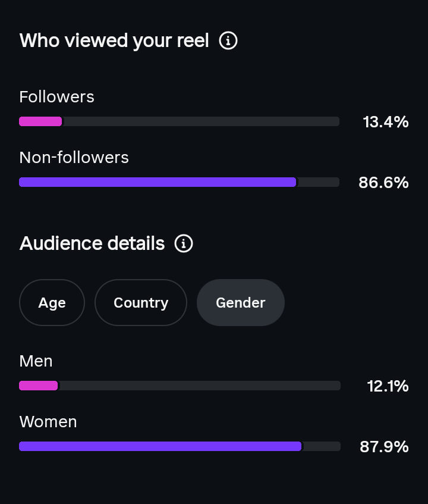Open info icon beside Audience details
This screenshot has height=504, width=428.
pyautogui.click(x=184, y=243)
